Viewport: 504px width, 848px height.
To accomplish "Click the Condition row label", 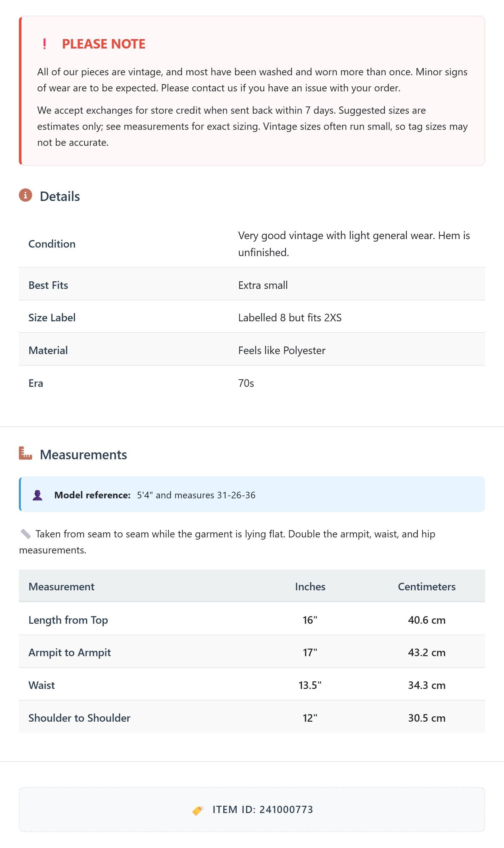I will click(52, 244).
